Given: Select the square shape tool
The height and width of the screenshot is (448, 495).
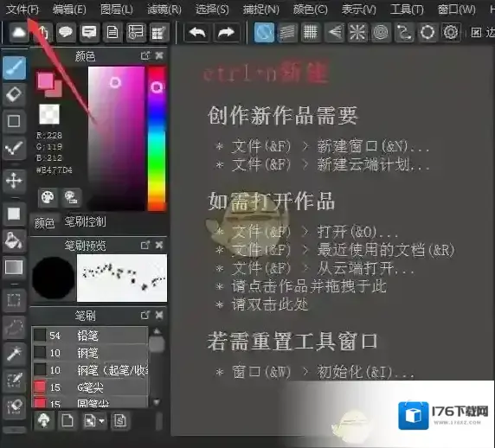Looking at the screenshot, I should 14,121.
